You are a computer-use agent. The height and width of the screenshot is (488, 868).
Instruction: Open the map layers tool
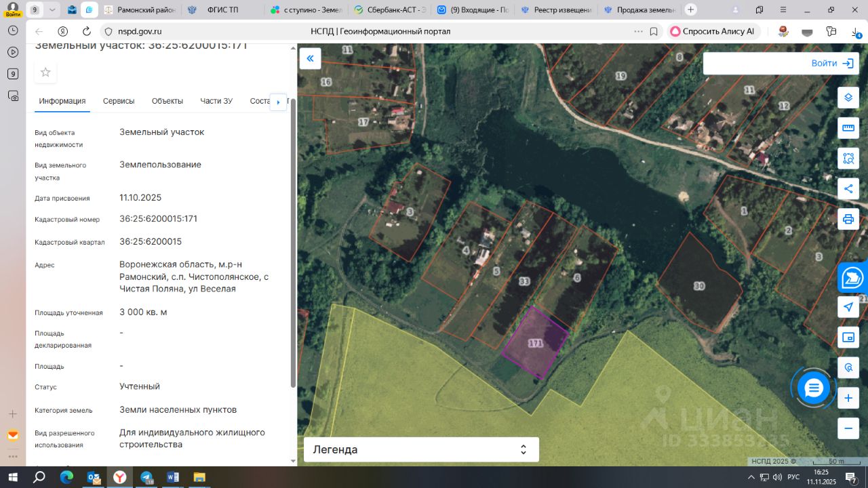848,98
